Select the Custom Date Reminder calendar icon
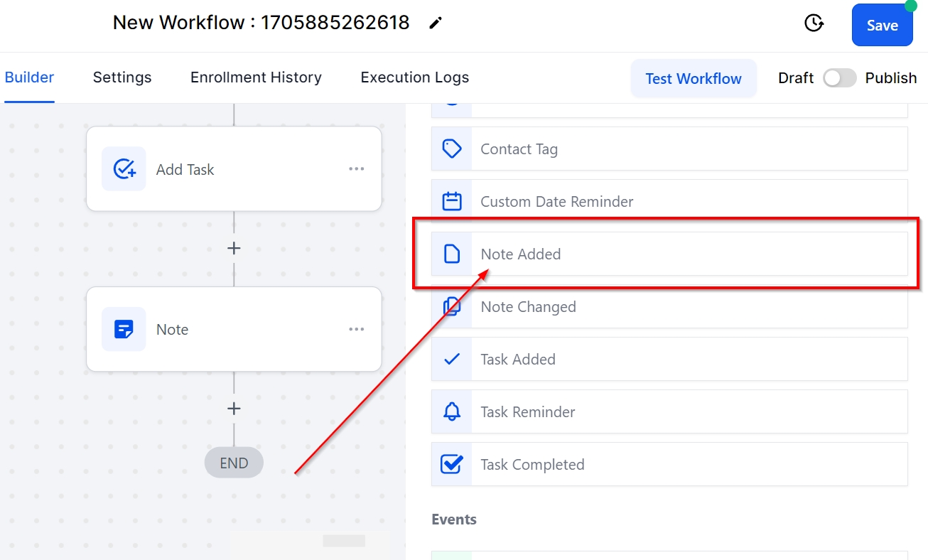Image resolution: width=928 pixels, height=560 pixels. tap(452, 202)
